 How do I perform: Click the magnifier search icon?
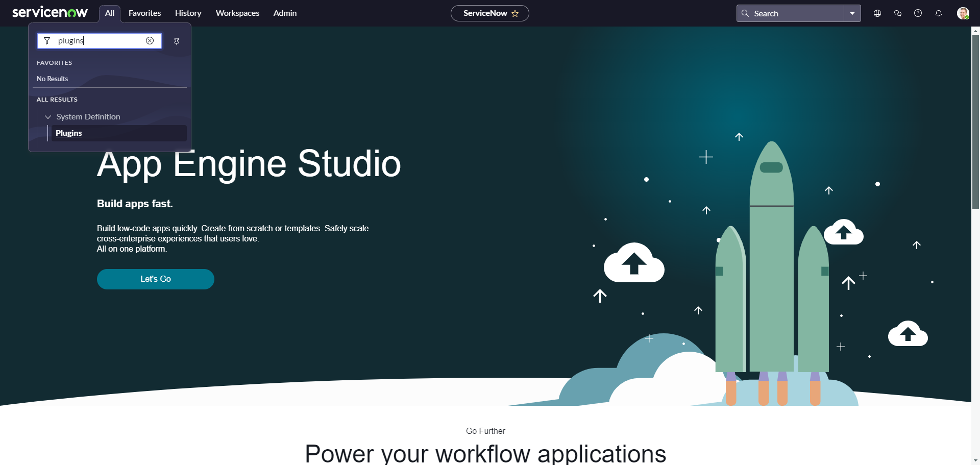[x=745, y=13]
